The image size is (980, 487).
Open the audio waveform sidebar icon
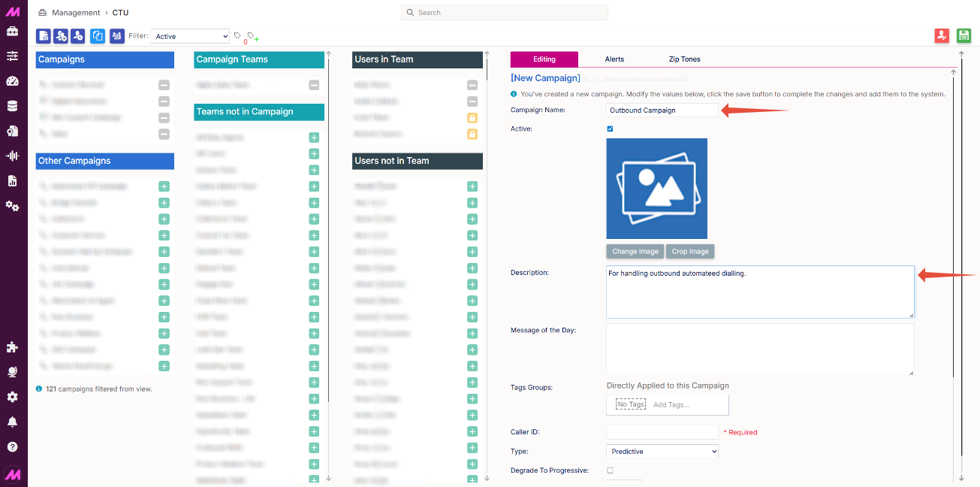tap(12, 156)
